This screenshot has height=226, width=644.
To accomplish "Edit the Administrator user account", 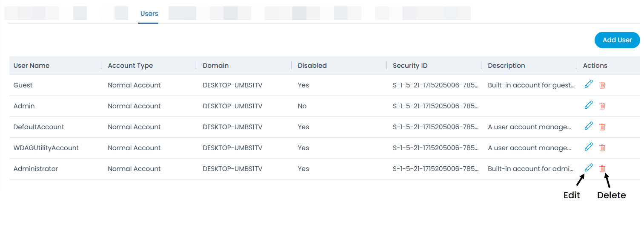I will click(589, 168).
